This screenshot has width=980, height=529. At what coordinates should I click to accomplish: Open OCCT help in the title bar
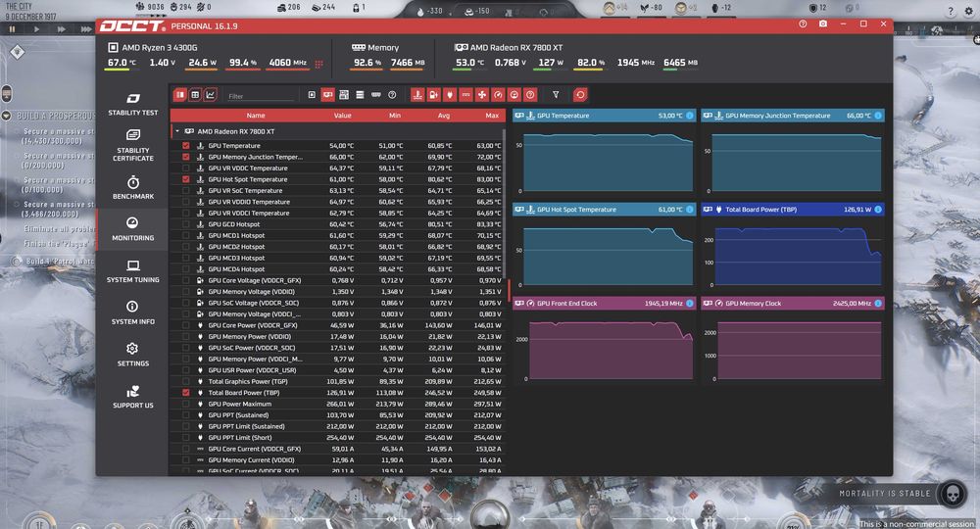click(x=803, y=24)
